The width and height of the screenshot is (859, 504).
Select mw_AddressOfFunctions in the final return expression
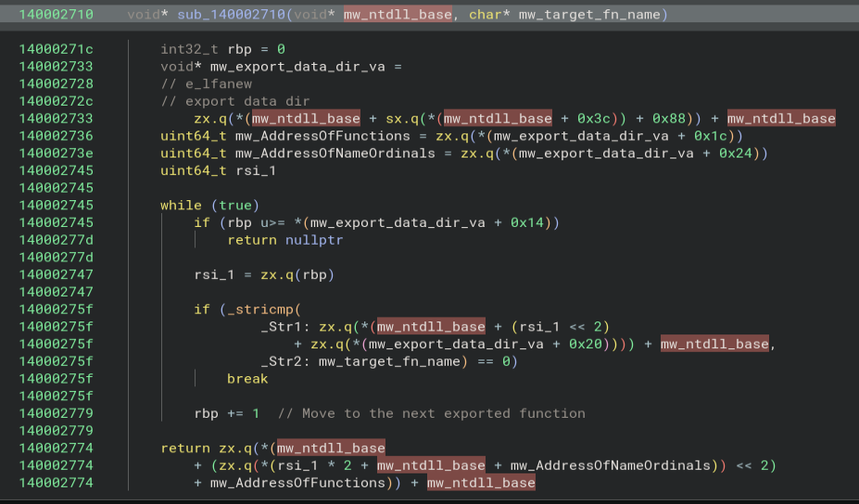[297, 484]
